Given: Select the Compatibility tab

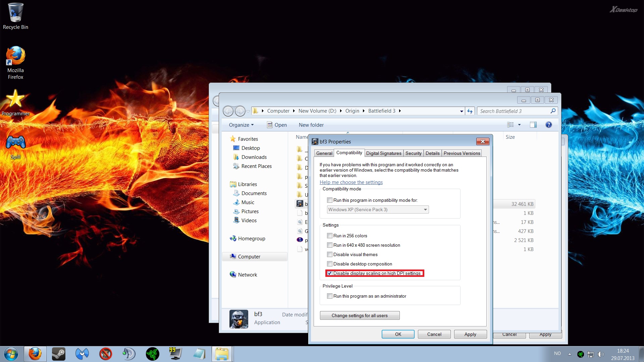Looking at the screenshot, I should [x=349, y=153].
